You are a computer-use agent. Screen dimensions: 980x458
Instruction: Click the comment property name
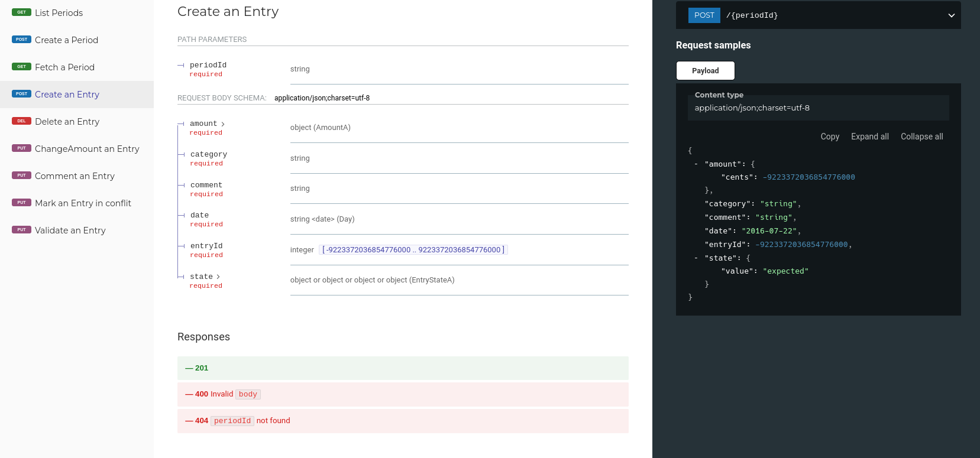(x=206, y=185)
